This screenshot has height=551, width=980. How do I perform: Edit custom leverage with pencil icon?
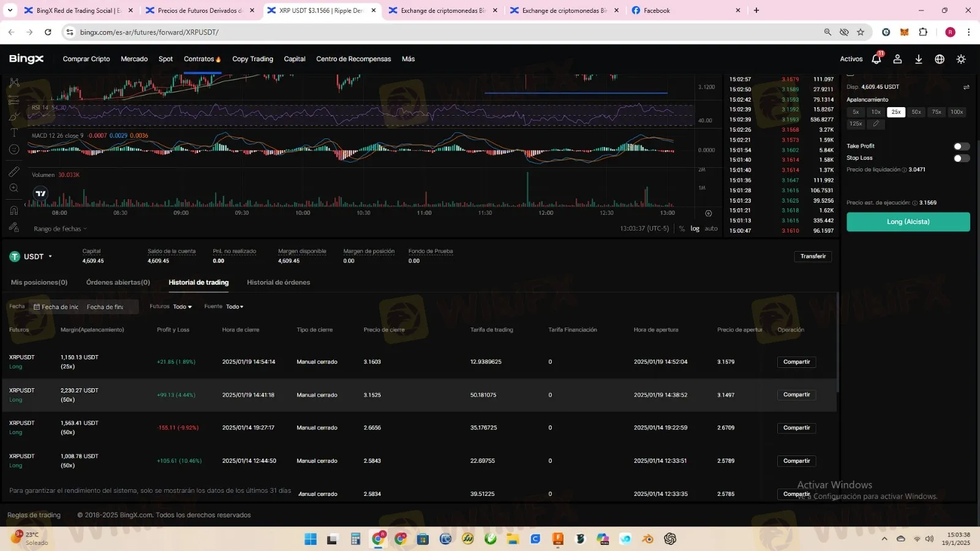(876, 124)
